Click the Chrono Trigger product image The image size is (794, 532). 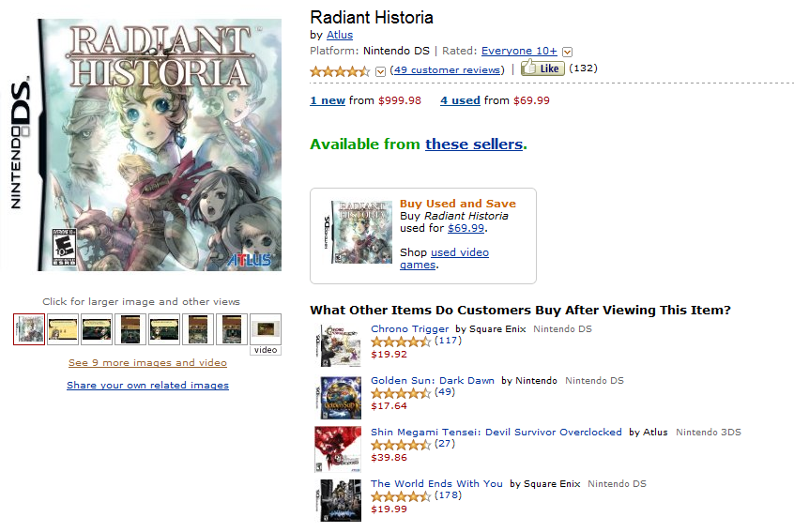[x=337, y=344]
